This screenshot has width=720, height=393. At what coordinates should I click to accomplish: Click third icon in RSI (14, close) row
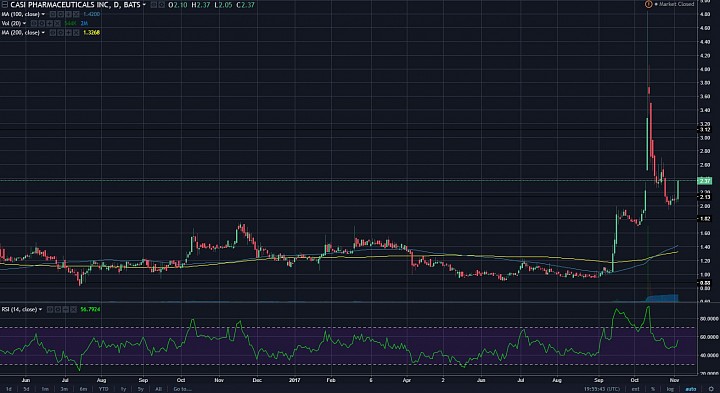[66, 309]
